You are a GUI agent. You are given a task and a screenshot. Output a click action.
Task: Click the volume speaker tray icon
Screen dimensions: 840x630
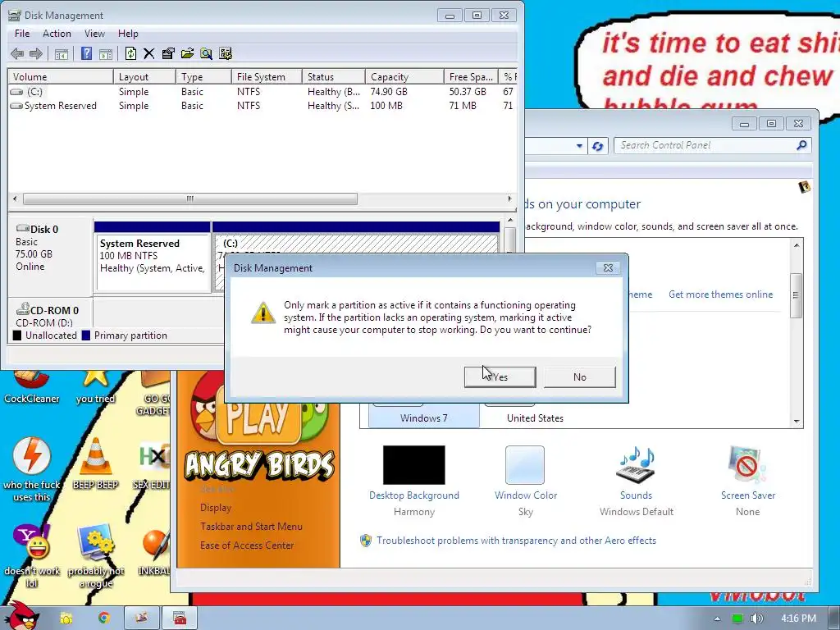(757, 619)
